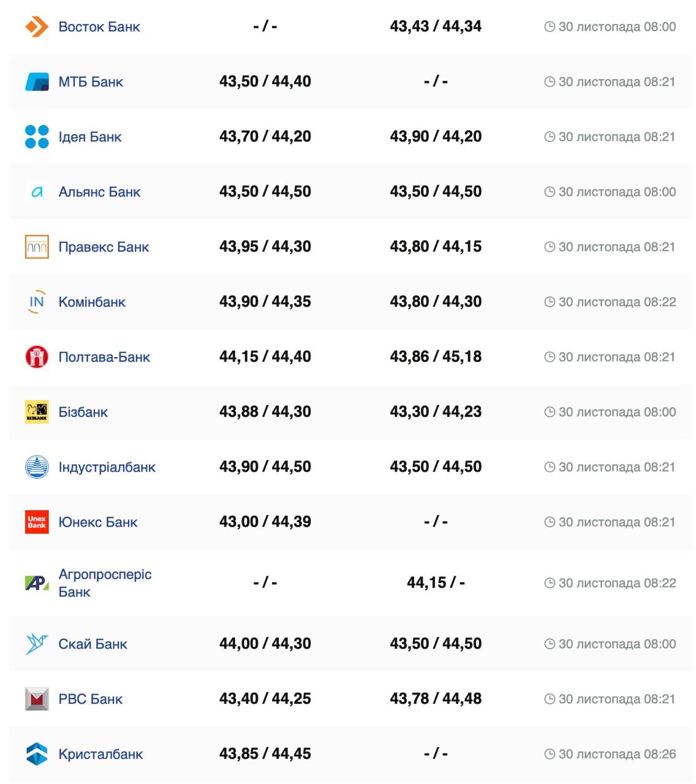696x784 pixels.
Task: Click the Кристалбанк blue diamond logo
Action: click(37, 754)
